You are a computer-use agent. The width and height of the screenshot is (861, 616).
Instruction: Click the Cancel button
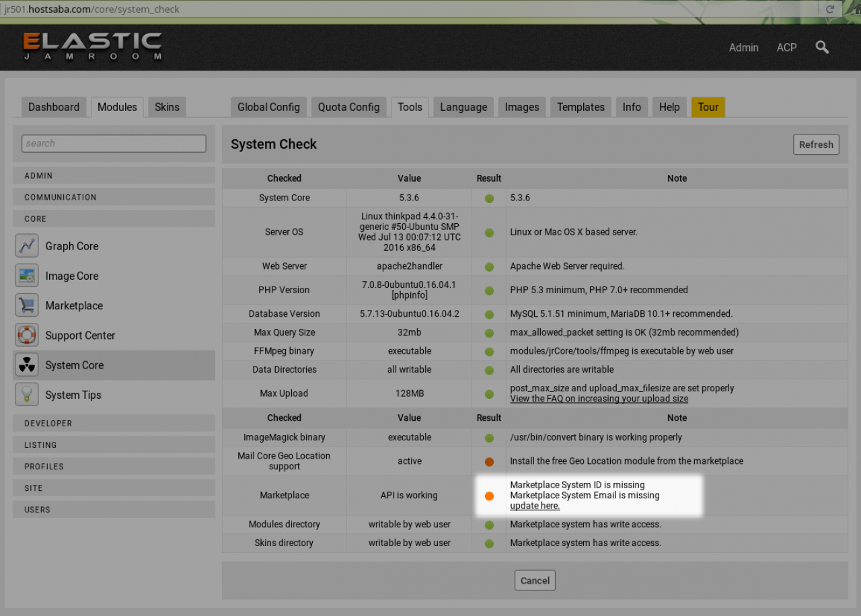pos(535,580)
